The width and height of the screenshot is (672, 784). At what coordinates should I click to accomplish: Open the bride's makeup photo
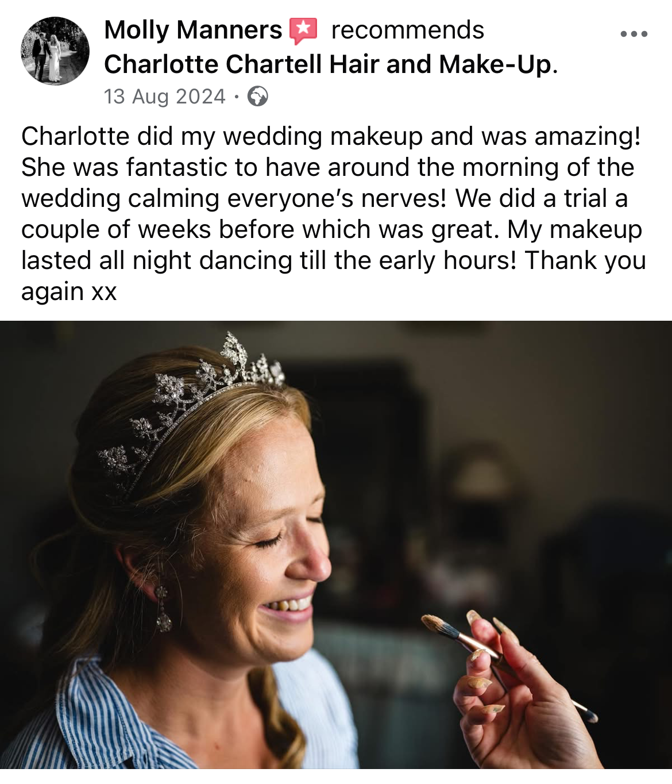pyautogui.click(x=336, y=544)
